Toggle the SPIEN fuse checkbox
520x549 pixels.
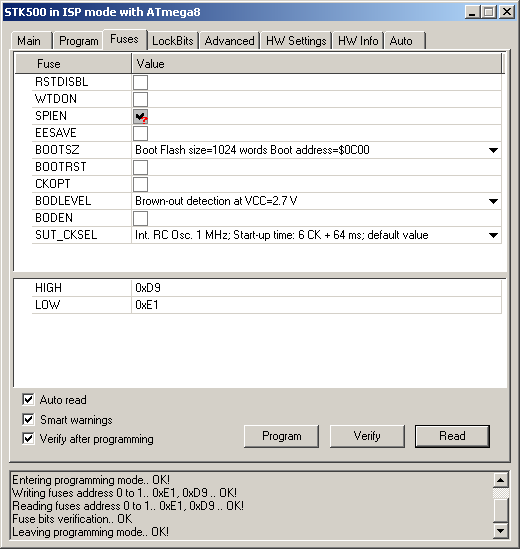pyautogui.click(x=140, y=116)
